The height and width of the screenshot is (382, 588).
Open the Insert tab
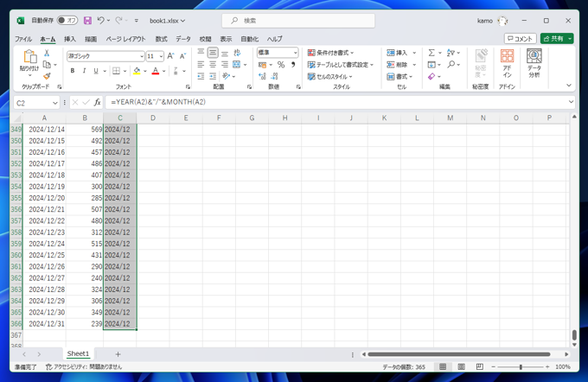click(70, 39)
